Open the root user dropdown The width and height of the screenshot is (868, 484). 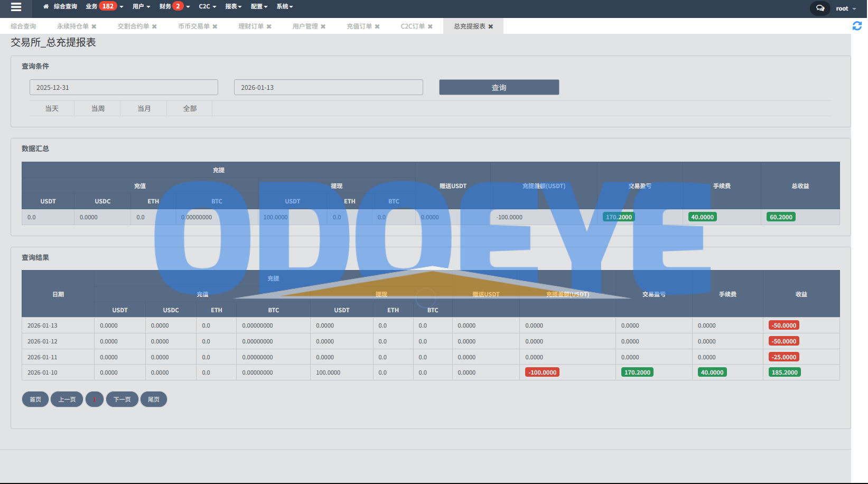(846, 8)
